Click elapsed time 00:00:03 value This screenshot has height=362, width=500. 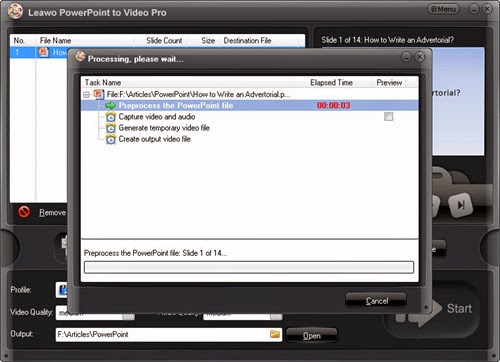tap(334, 105)
